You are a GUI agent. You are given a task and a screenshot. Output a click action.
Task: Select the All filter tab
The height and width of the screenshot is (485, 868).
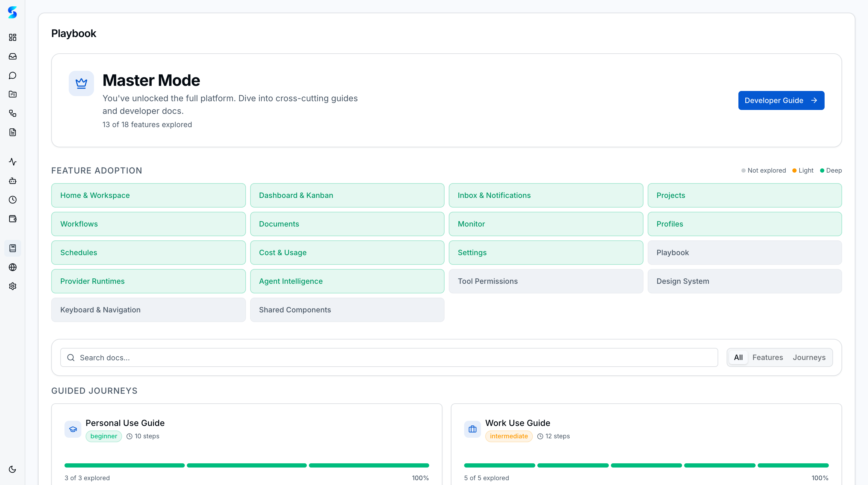tap(739, 357)
